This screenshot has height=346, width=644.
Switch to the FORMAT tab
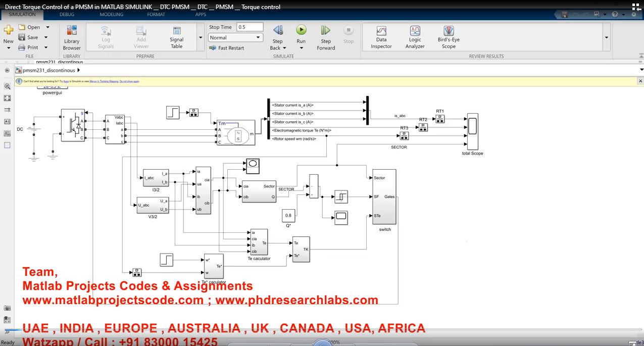click(x=156, y=15)
